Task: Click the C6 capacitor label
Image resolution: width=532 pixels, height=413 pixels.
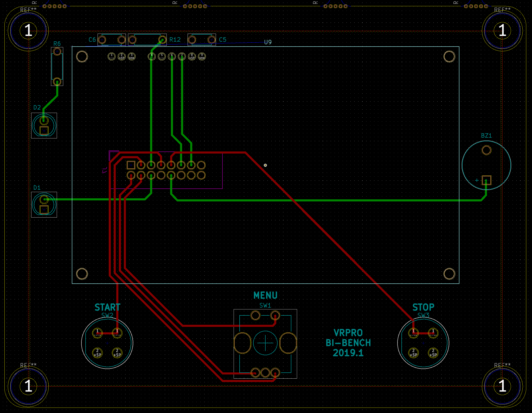Action: [x=92, y=40]
